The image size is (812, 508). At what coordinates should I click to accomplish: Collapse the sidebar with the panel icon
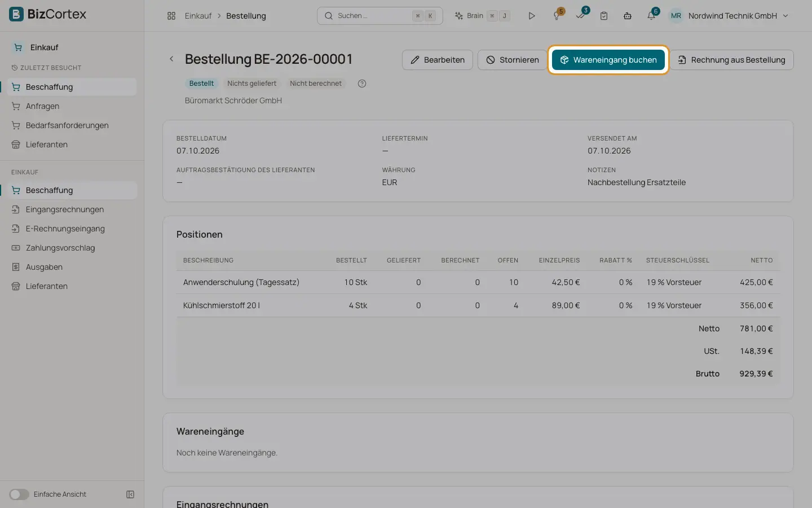[130, 494]
